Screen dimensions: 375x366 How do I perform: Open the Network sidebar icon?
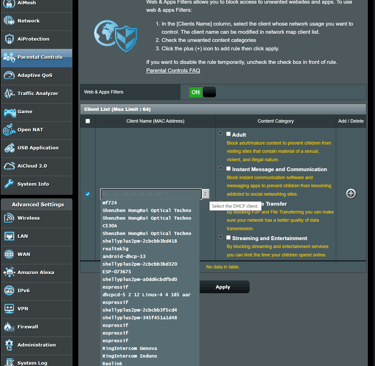click(9, 21)
